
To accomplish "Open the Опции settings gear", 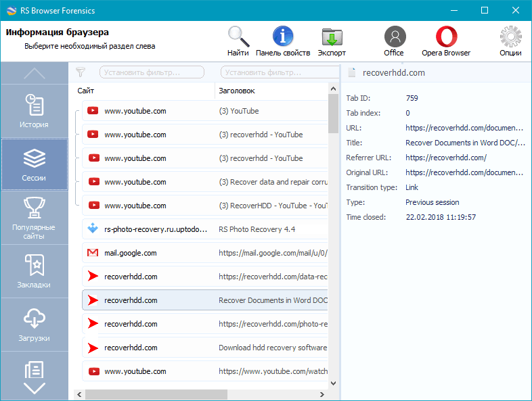I will point(510,41).
